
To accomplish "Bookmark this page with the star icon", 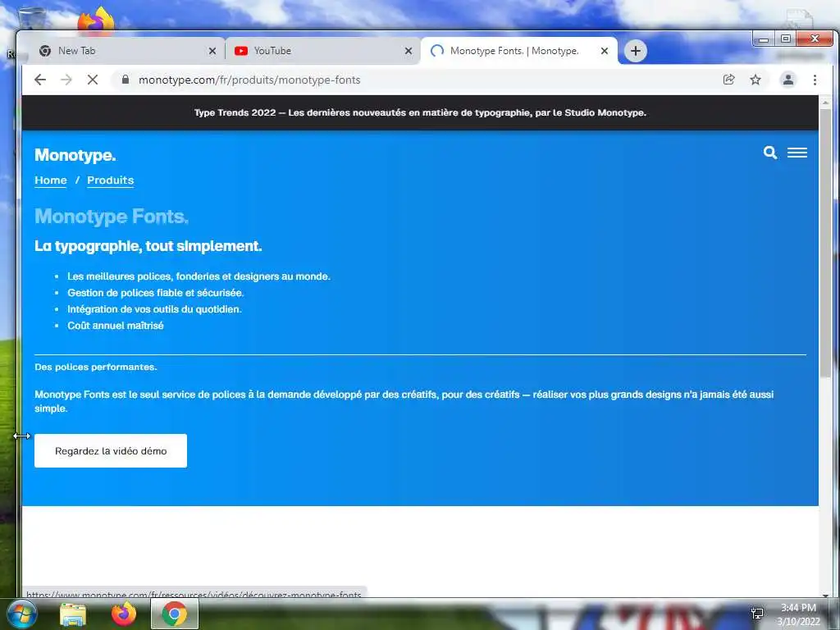I will 756,80.
